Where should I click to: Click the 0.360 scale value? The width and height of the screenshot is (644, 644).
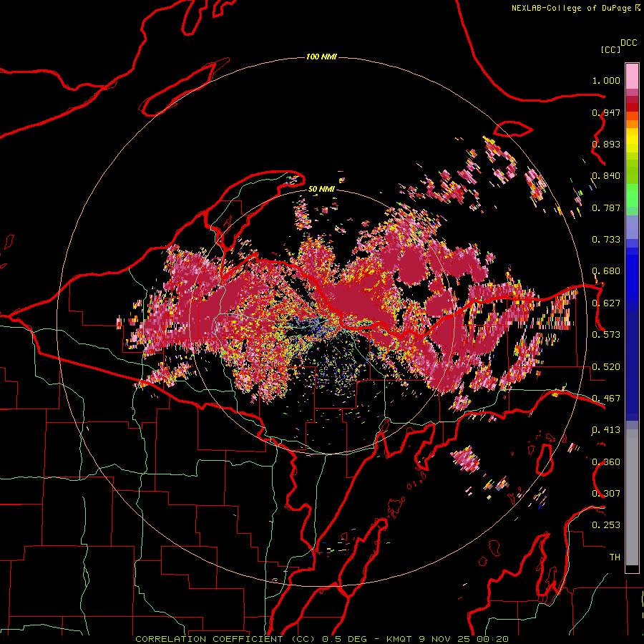pos(606,462)
